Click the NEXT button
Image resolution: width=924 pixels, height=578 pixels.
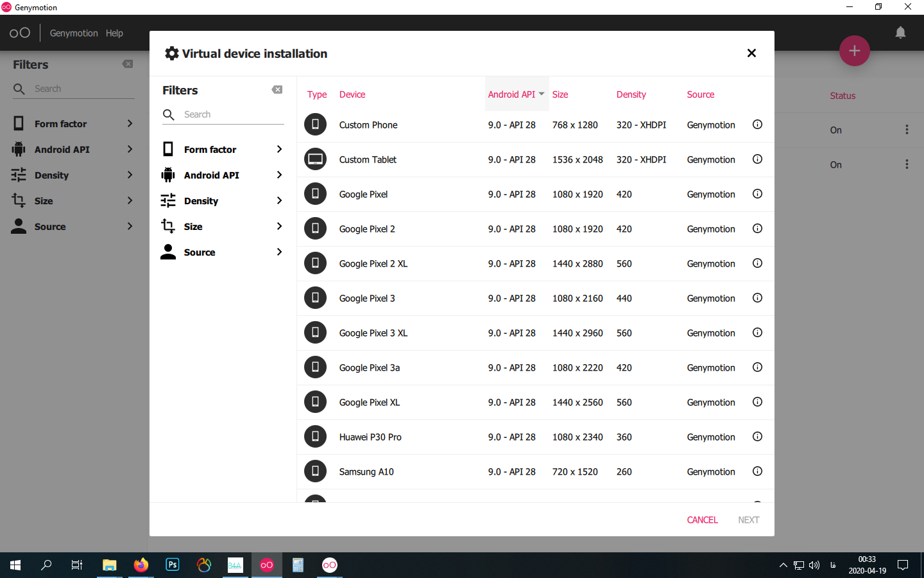click(748, 520)
